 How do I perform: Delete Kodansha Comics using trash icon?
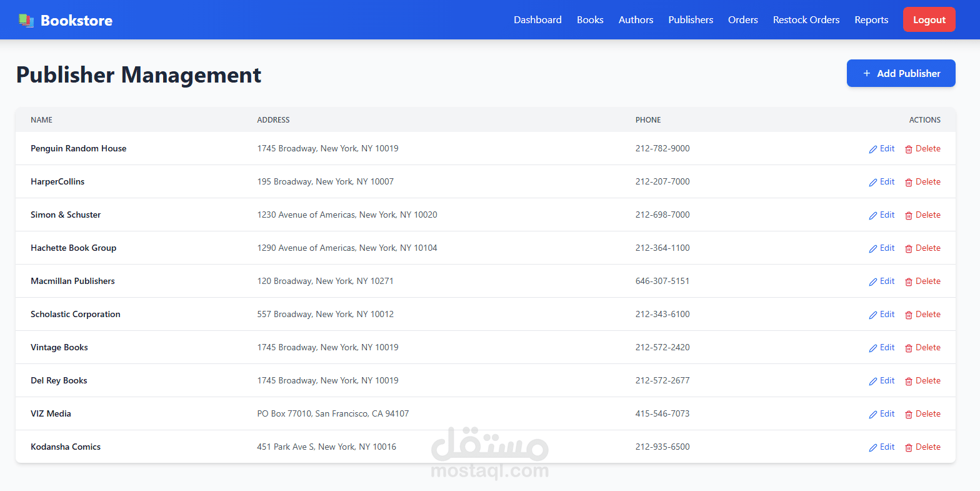point(909,448)
